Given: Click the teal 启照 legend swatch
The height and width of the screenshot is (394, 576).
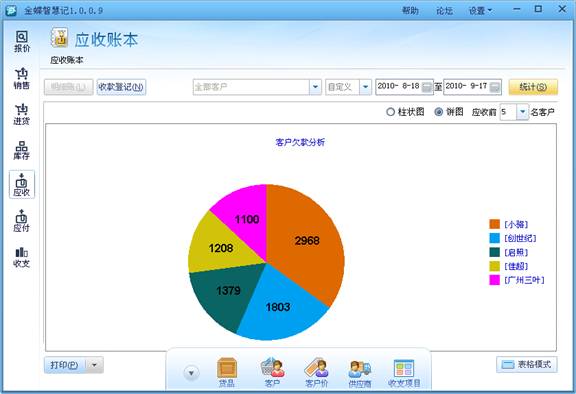Looking at the screenshot, I should 494,252.
